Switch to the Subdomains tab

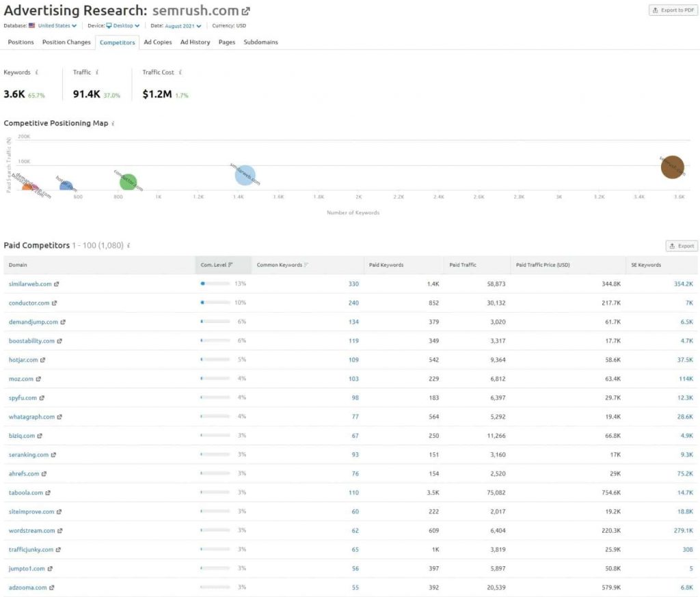(260, 42)
